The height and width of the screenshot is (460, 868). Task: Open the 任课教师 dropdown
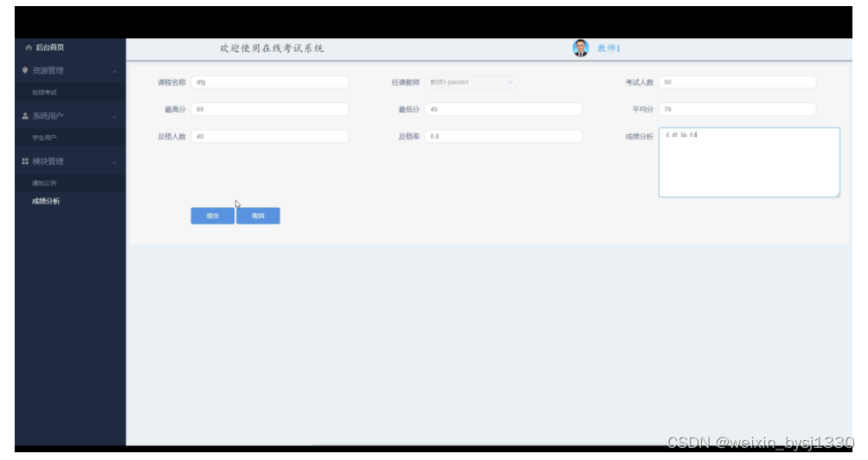(471, 82)
